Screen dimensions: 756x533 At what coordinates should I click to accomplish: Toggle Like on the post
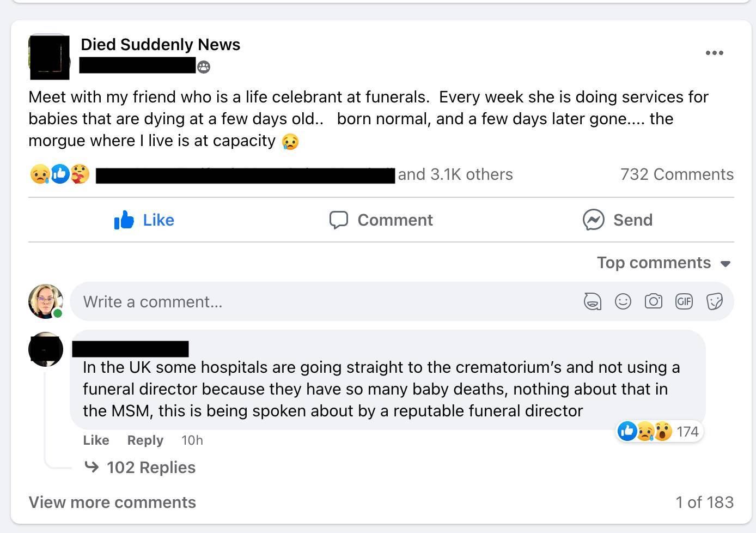[144, 220]
